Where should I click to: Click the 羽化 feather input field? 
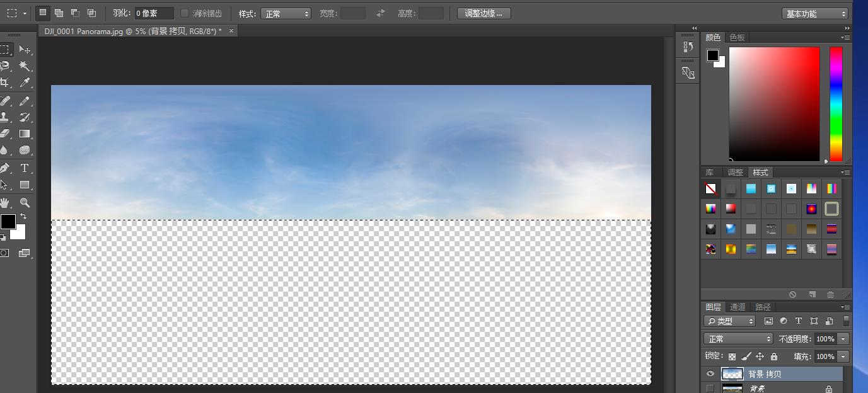[154, 13]
